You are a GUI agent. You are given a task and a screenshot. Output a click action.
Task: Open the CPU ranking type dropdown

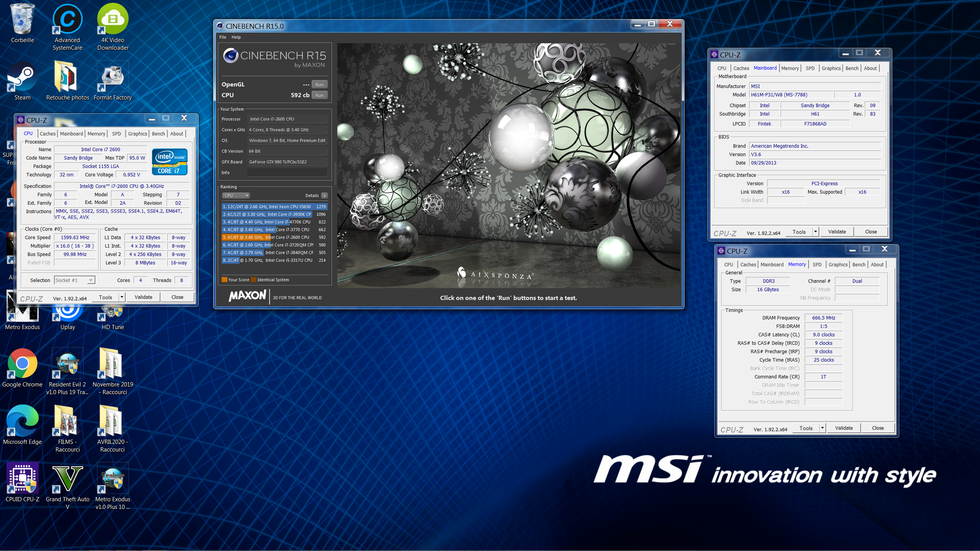(x=236, y=196)
